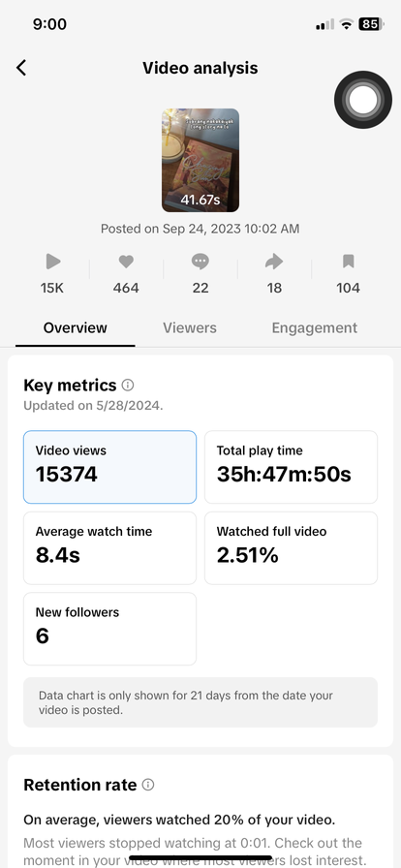Tap the heart likes icon

pyautogui.click(x=126, y=262)
